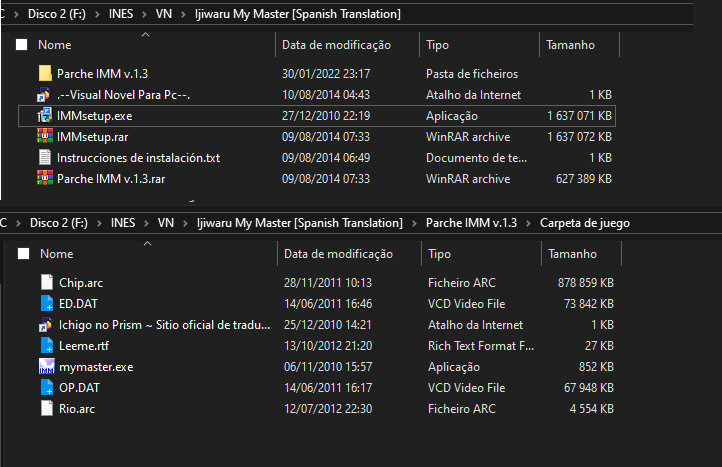Viewport: 722px width, 467px height.
Task: Select Instrucciones de instalación.txt file name
Action: click(138, 158)
